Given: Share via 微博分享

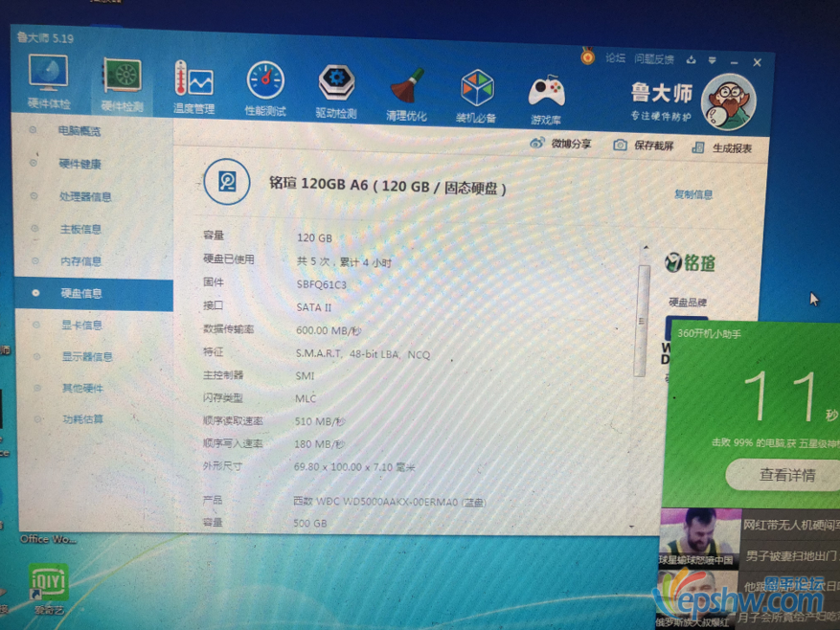Looking at the screenshot, I should tap(560, 144).
